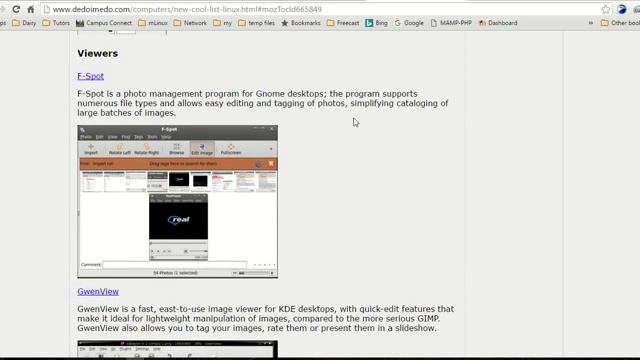Screen dimensions: 640x360
Task: Click the browser address bar URL
Action: pos(187,9)
